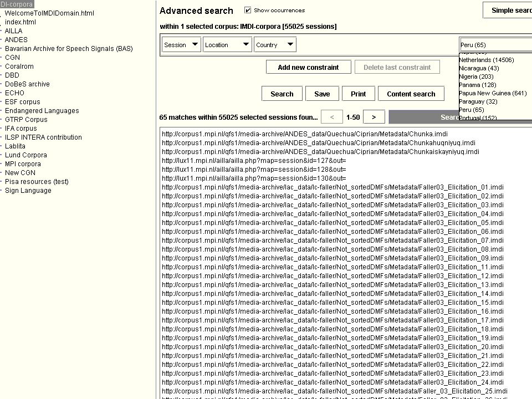Open Content search
This screenshot has height=399, width=532.
click(411, 94)
